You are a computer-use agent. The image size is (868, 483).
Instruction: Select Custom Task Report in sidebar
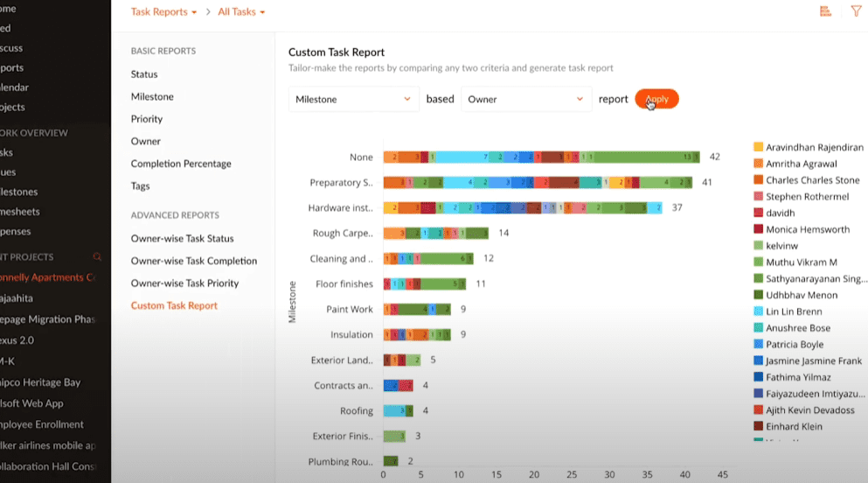pyautogui.click(x=174, y=305)
